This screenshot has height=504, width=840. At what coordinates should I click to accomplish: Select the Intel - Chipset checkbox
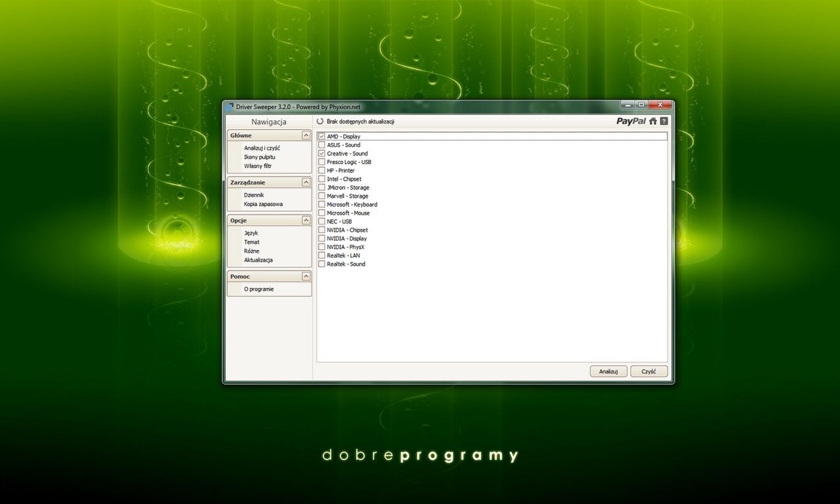coord(322,179)
